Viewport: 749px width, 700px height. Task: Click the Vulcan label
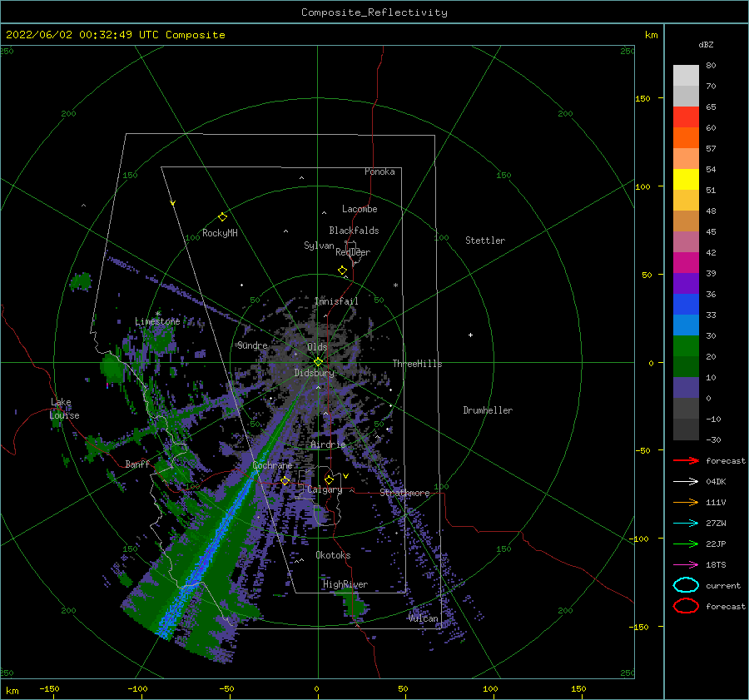tap(424, 618)
